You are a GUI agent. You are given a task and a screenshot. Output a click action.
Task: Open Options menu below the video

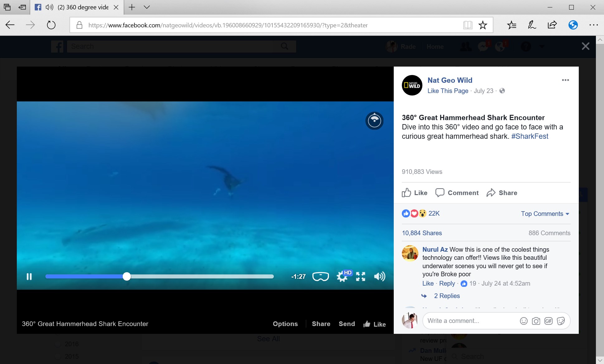[x=285, y=324]
